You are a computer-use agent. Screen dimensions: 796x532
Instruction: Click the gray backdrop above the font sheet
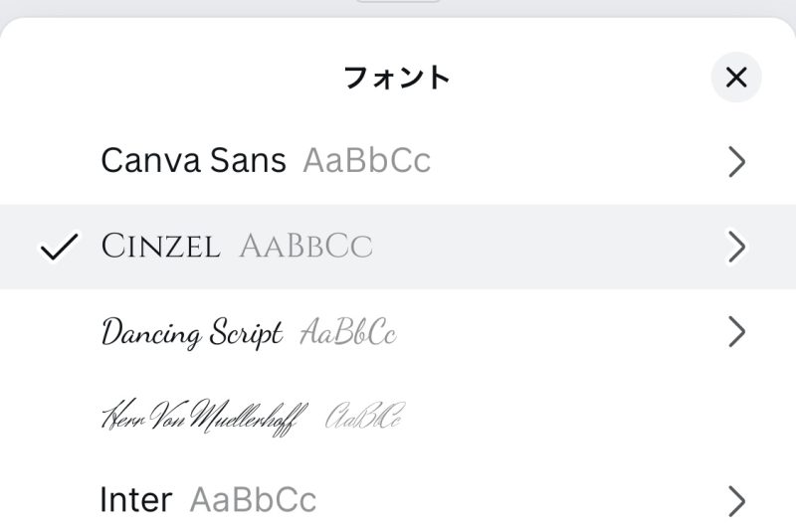(149, 7)
